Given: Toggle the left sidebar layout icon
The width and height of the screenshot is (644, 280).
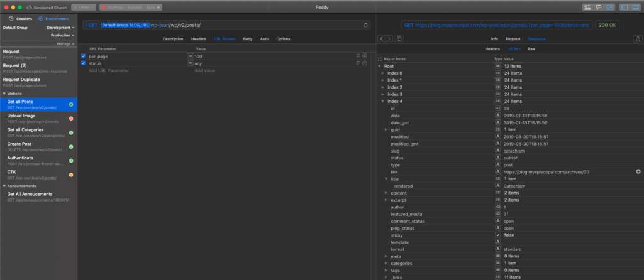Looking at the screenshot, I should click(x=625, y=8).
